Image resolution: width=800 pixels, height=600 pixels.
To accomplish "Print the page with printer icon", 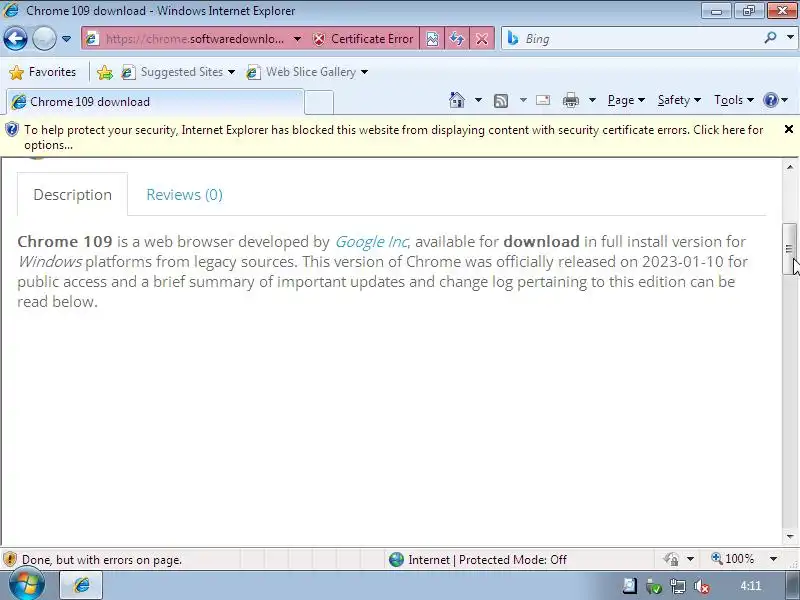I will tap(570, 100).
